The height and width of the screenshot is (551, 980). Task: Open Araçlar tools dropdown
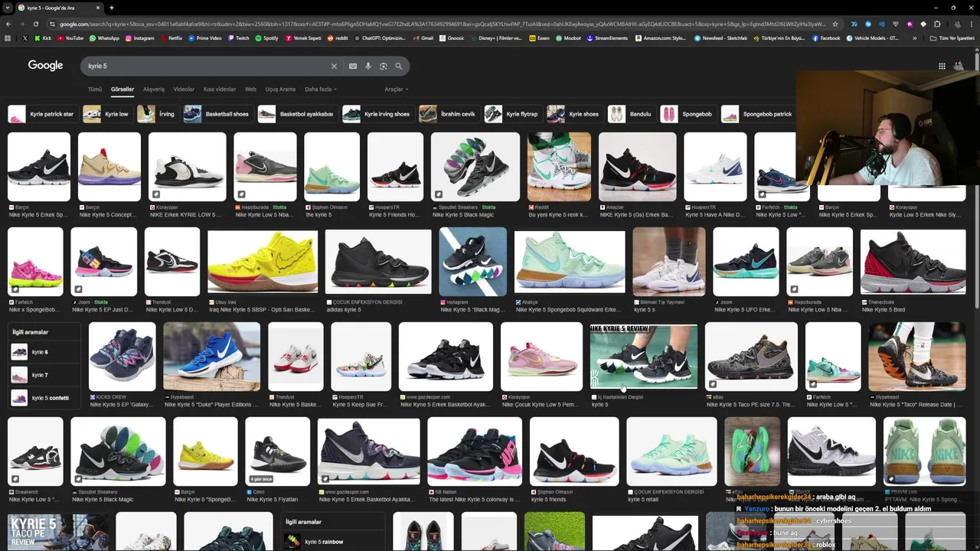pyautogui.click(x=396, y=90)
